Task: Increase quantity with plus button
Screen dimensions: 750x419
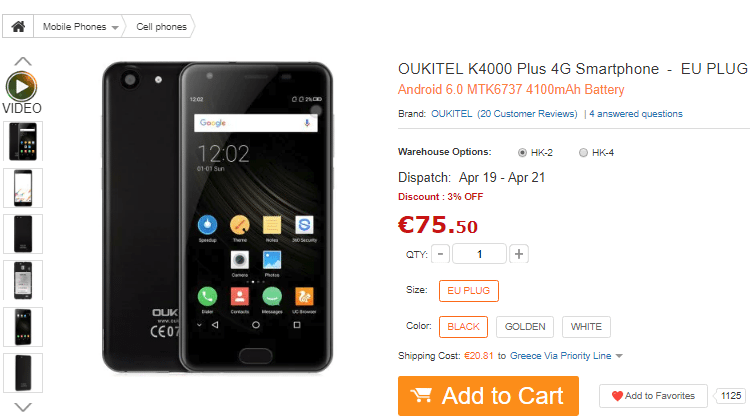Action: (518, 254)
